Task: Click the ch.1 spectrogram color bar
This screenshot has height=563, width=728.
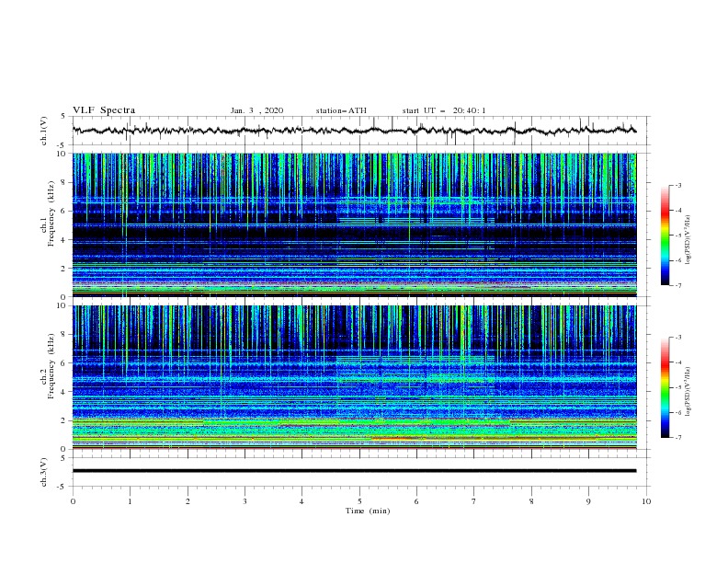Action: (665, 236)
